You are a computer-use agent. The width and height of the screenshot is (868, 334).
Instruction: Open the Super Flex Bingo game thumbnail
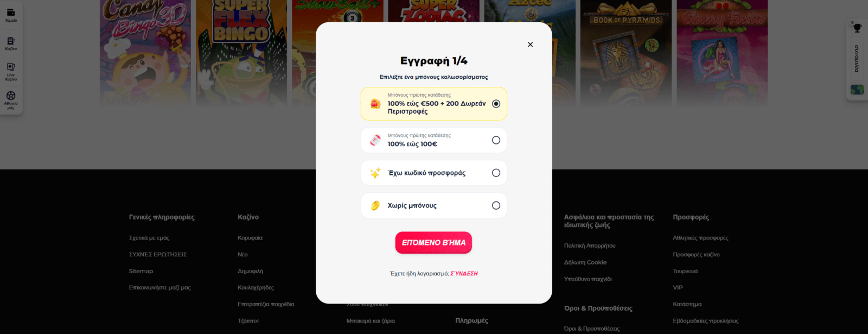(241, 53)
